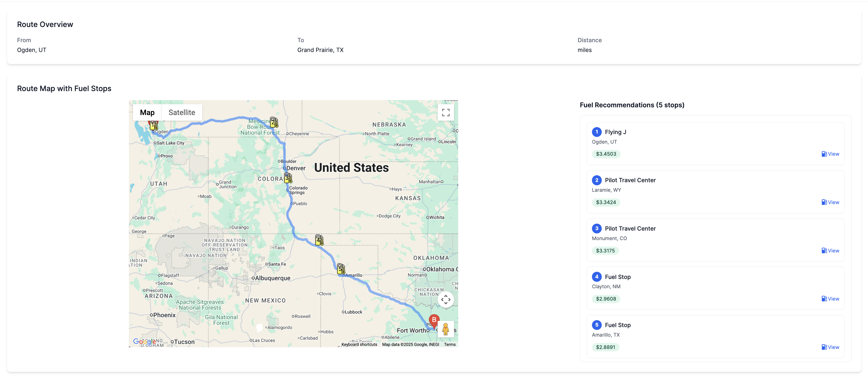868x385 pixels.
Task: Switch map to Map view
Action: (147, 113)
